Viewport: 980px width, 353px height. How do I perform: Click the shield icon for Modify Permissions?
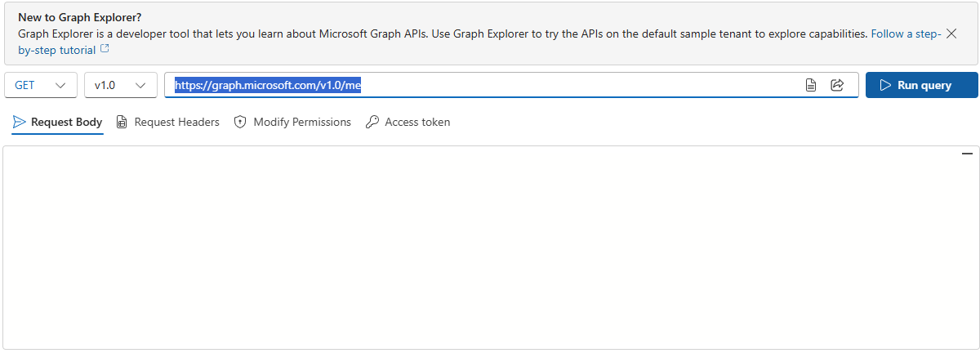pos(240,122)
